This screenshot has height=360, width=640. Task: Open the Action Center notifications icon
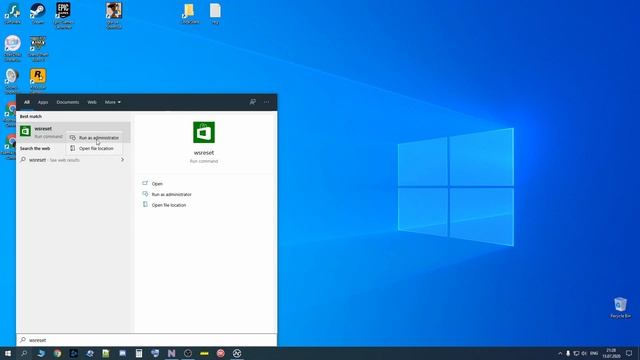pos(629,353)
